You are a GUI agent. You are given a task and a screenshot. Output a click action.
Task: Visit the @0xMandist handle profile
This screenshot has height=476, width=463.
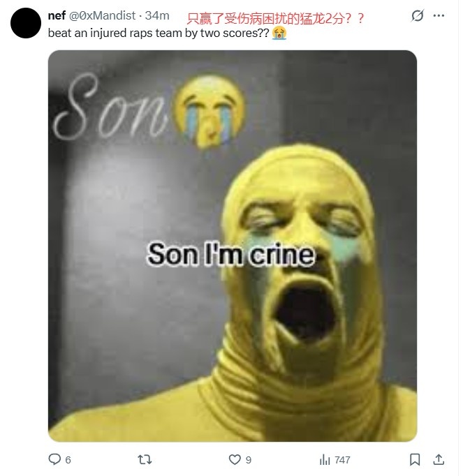(103, 15)
